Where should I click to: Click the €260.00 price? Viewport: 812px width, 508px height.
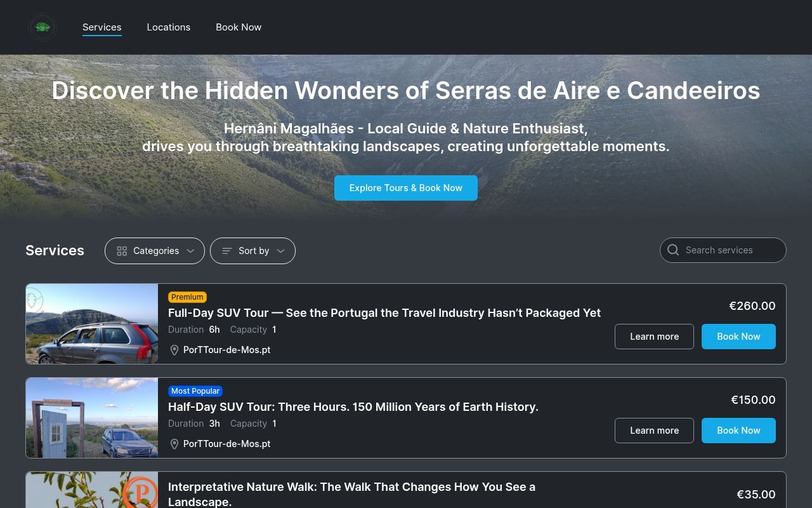point(752,306)
